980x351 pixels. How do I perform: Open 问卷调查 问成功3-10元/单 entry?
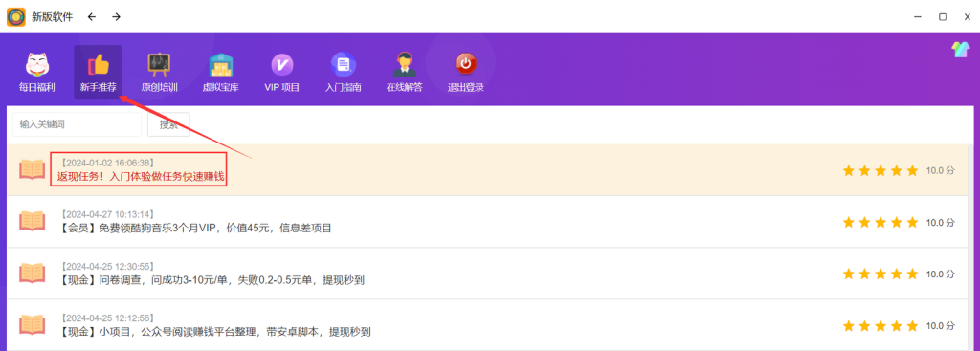click(212, 280)
